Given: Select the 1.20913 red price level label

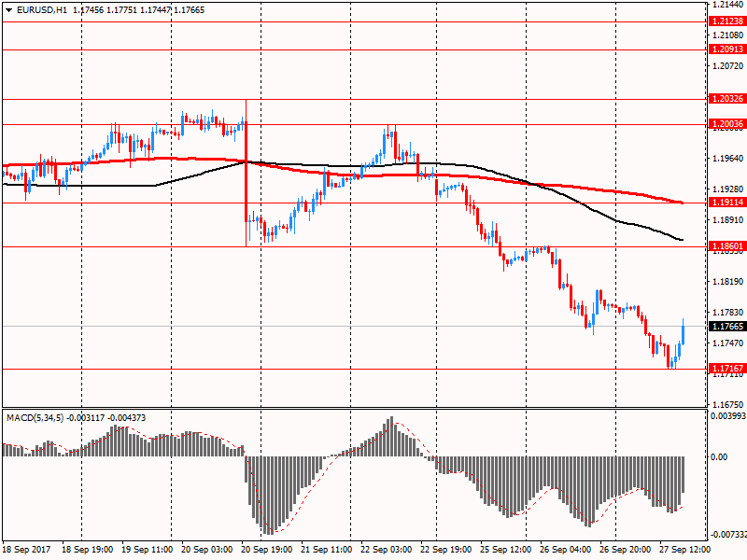Looking at the screenshot, I should 727,49.
